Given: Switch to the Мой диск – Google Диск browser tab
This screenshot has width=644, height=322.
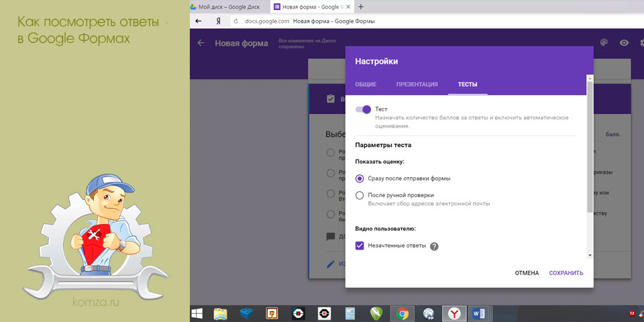Looking at the screenshot, I should pyautogui.click(x=228, y=7).
